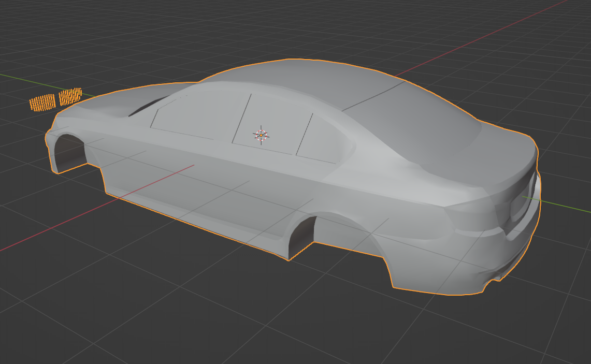Click the 3D cursor crosshair on car

(261, 135)
